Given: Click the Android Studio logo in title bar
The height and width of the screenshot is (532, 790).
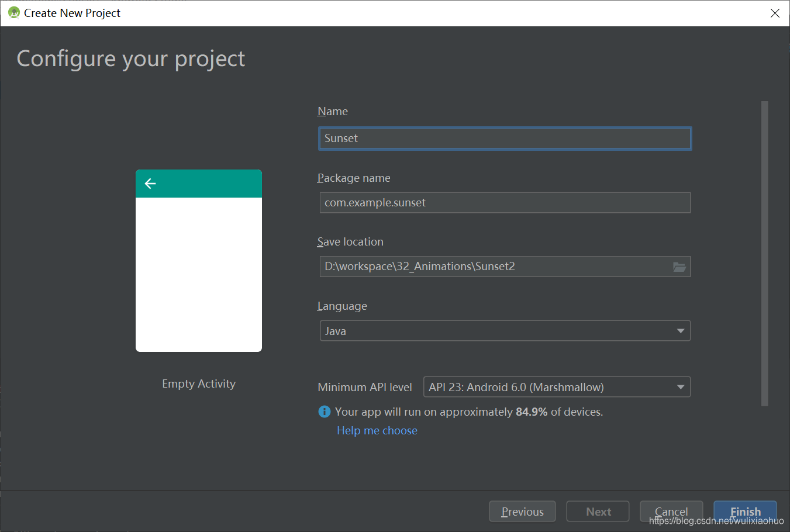Looking at the screenshot, I should click(14, 13).
